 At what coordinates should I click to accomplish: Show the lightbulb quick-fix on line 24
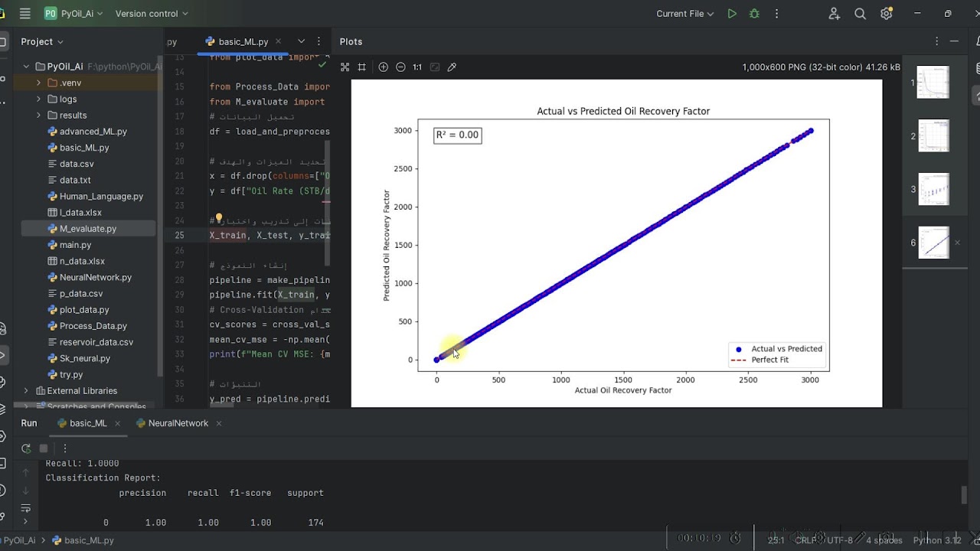(218, 219)
